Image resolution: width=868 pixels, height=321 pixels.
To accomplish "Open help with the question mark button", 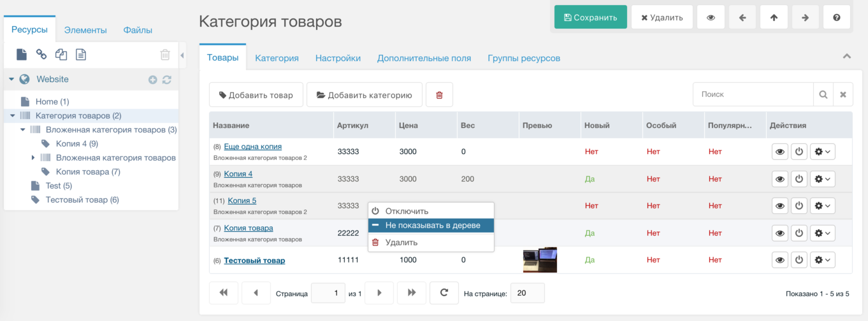I will pos(837,18).
